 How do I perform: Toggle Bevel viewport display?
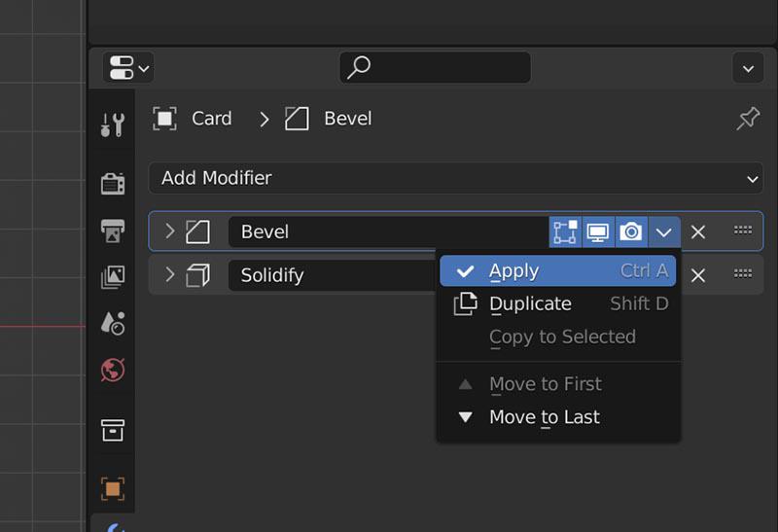tap(598, 231)
